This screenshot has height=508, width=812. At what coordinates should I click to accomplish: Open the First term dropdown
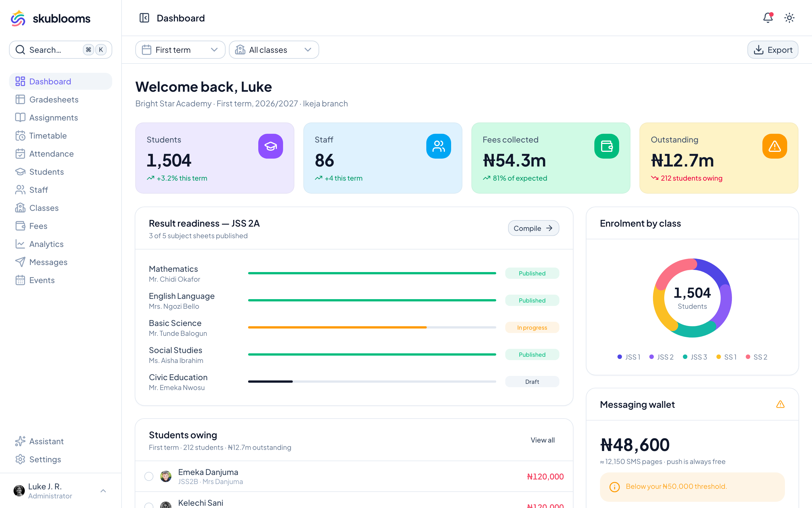tap(180, 50)
